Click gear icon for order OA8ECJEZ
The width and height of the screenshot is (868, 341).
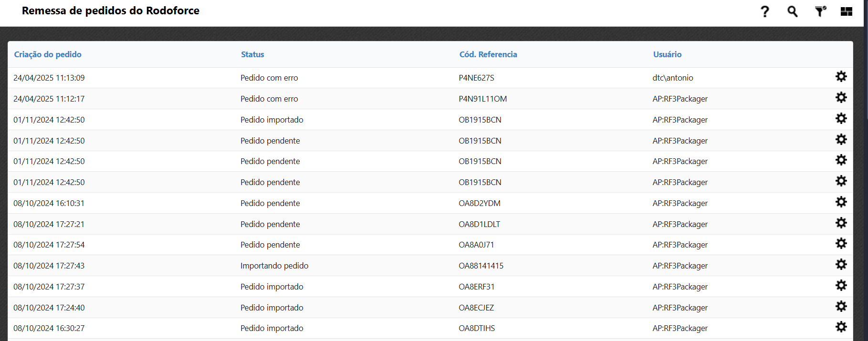tap(841, 307)
